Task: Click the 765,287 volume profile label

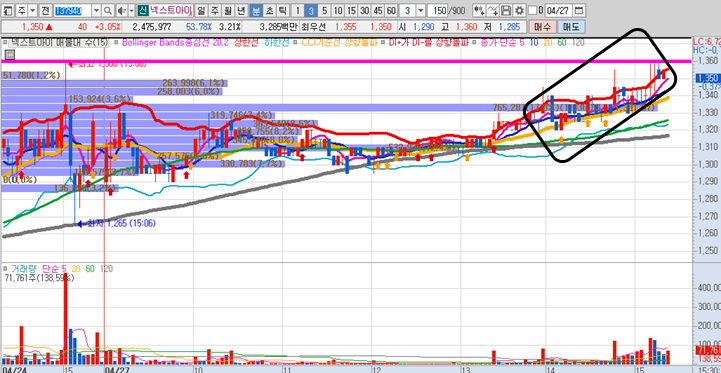Action: (509, 107)
